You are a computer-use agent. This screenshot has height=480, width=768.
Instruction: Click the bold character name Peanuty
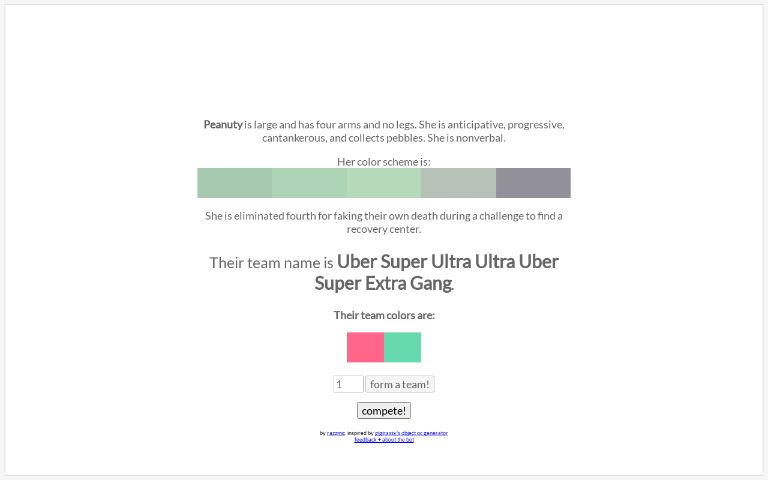(x=223, y=125)
